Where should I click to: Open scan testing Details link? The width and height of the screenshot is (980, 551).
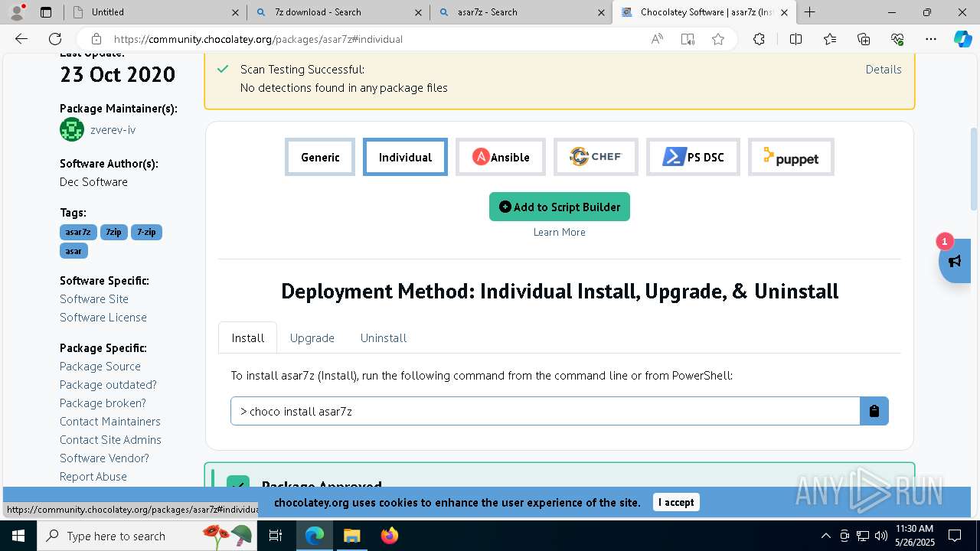click(884, 69)
